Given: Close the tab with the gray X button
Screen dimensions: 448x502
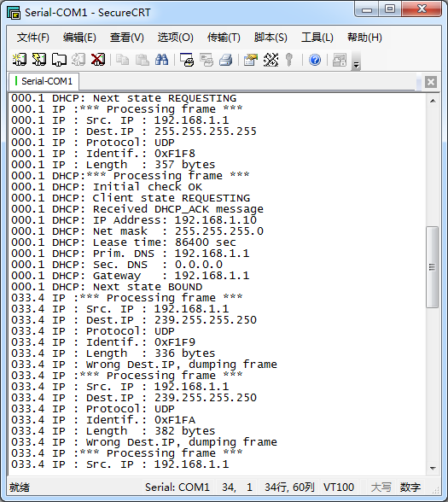Looking at the screenshot, I should [x=431, y=82].
